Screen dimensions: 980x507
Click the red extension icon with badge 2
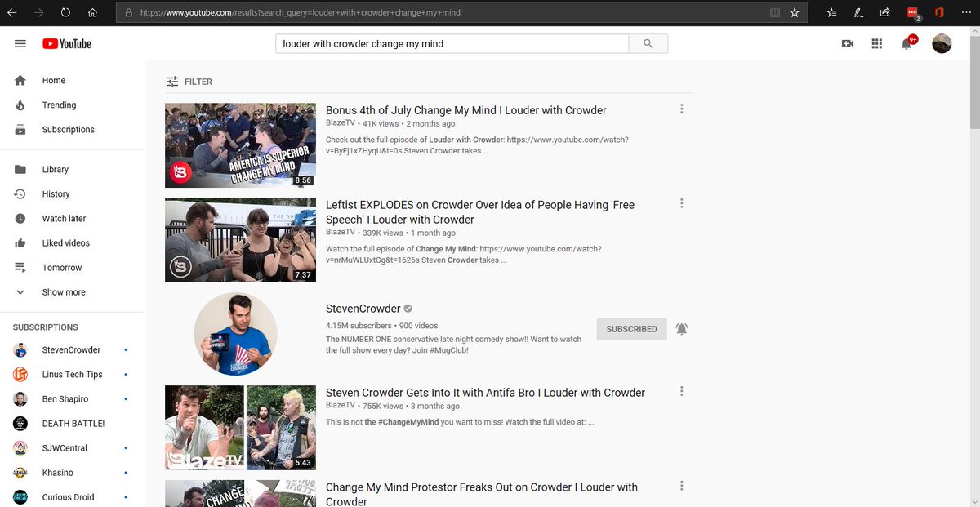[913, 13]
